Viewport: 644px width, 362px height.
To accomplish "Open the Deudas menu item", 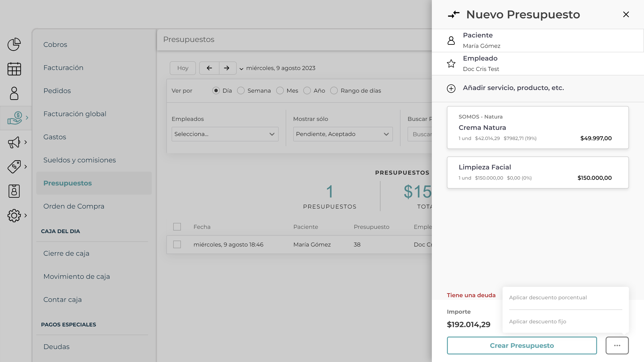I will coord(57,347).
